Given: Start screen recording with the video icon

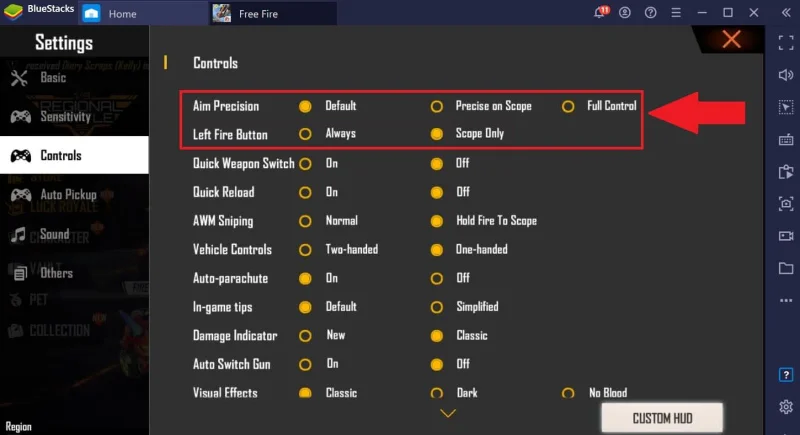Looking at the screenshot, I should (x=786, y=236).
